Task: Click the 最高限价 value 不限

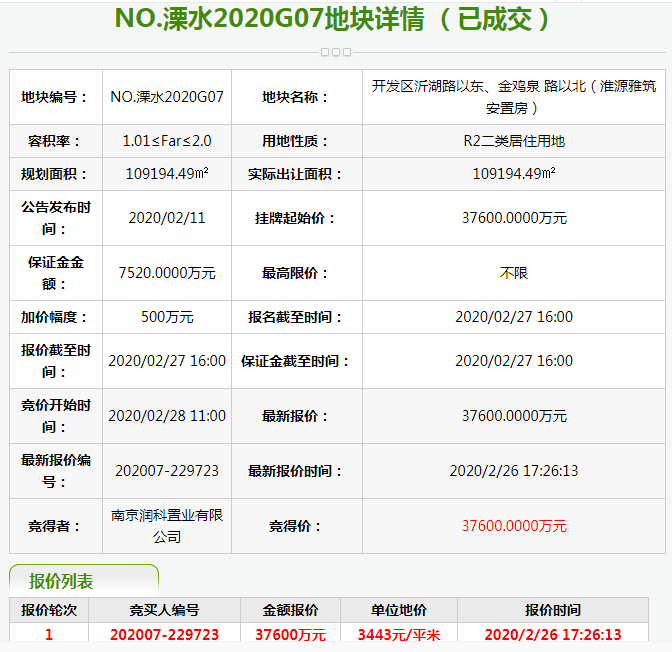Action: pos(514,273)
